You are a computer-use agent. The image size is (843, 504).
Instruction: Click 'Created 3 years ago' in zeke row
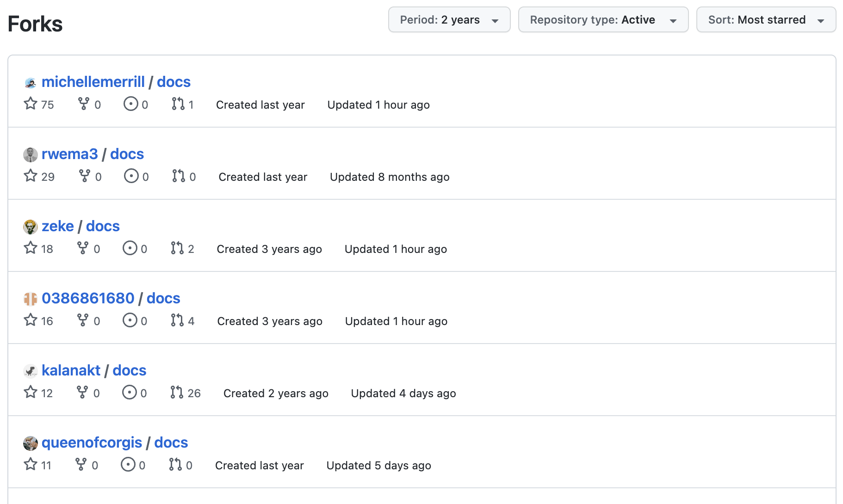click(x=269, y=249)
